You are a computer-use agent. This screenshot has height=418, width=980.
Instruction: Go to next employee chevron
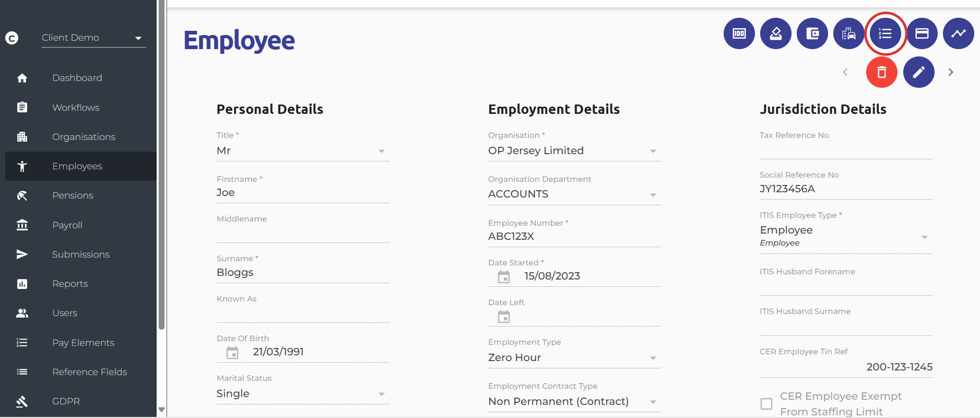point(951,72)
